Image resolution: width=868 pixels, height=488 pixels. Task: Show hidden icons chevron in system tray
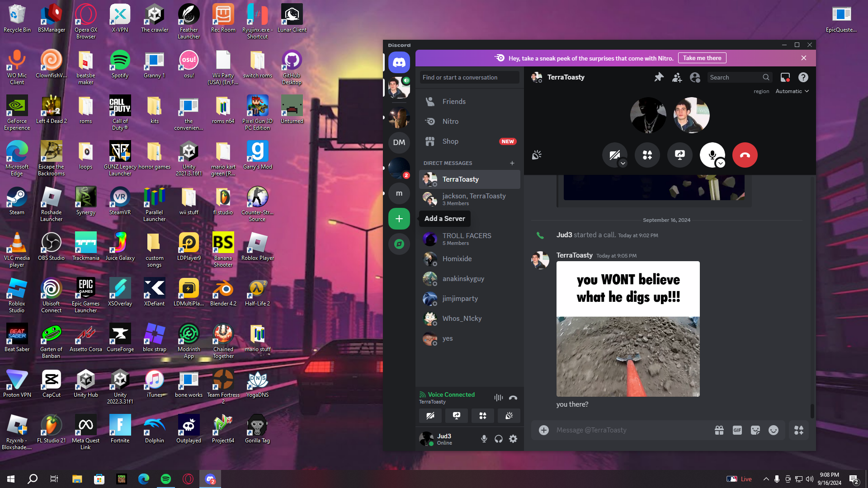coord(766,479)
